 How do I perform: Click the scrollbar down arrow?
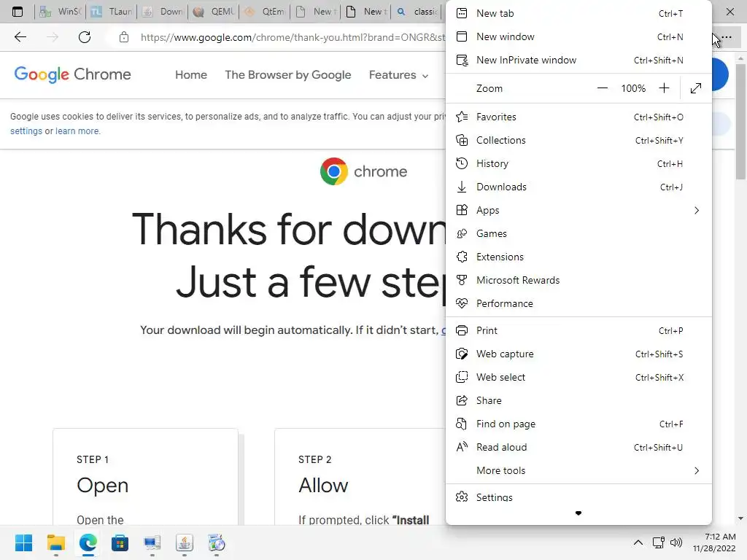[x=740, y=518]
